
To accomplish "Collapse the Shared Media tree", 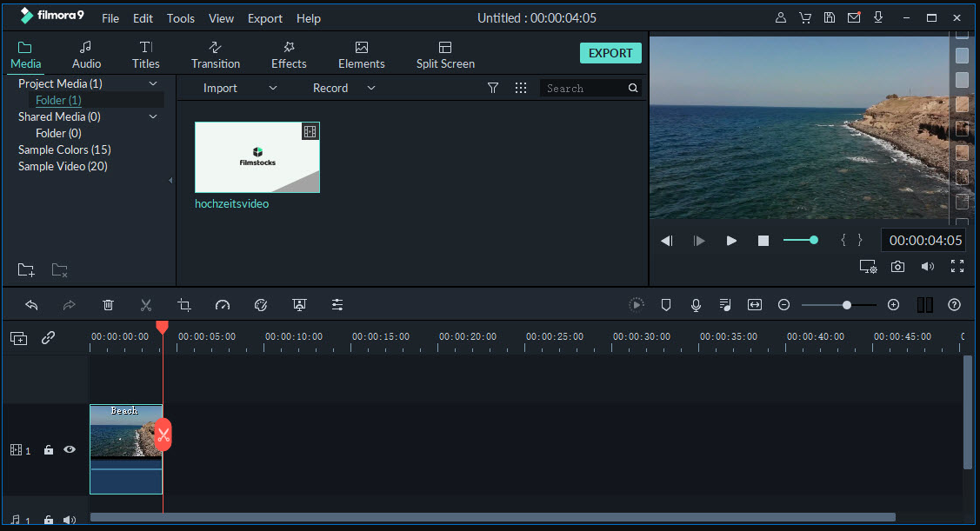I will coord(153,116).
